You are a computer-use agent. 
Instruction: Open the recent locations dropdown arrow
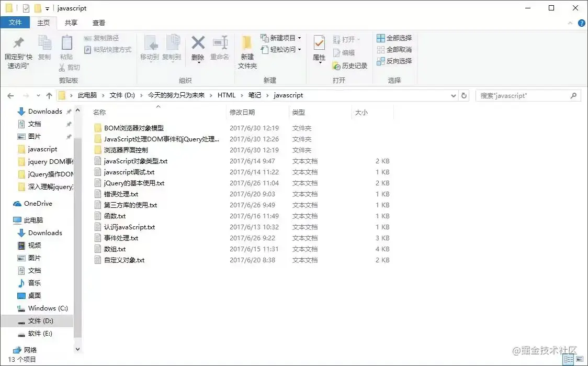point(38,96)
